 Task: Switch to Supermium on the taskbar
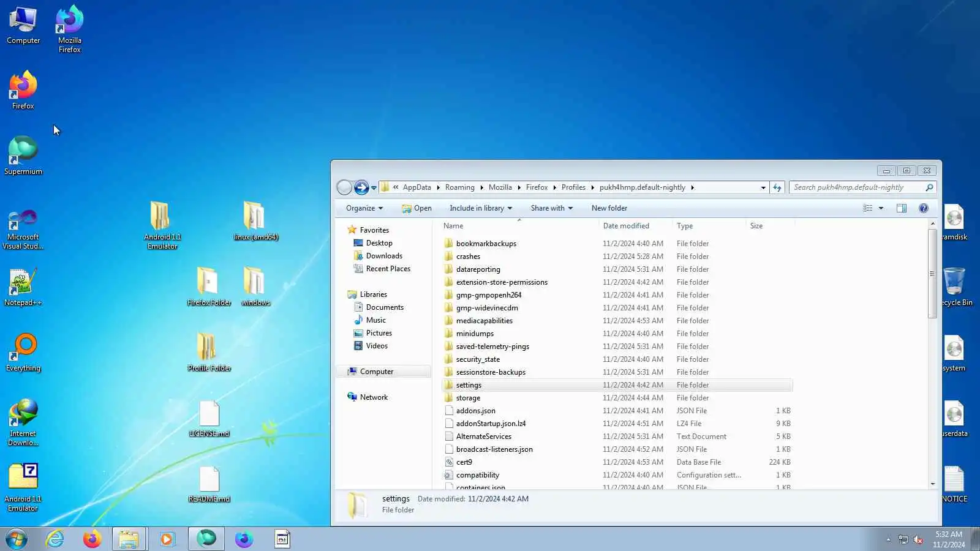(x=206, y=539)
